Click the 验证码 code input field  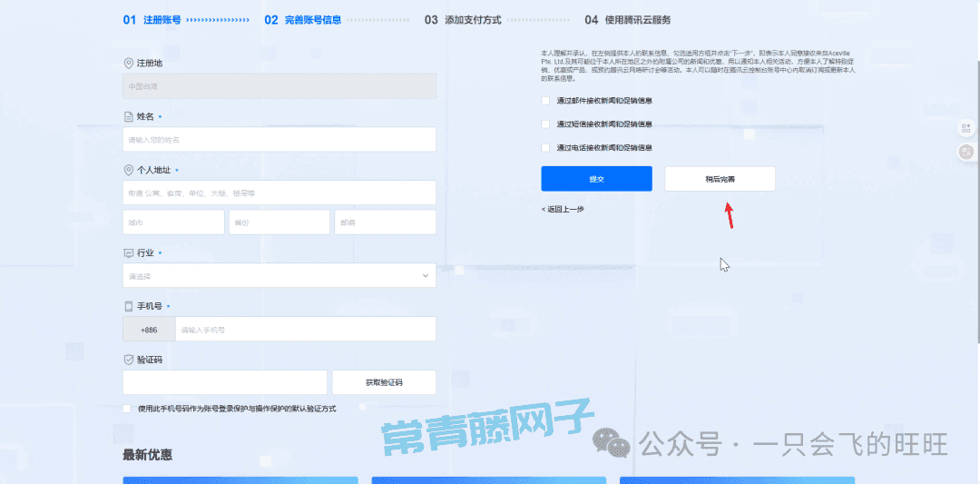point(225,382)
